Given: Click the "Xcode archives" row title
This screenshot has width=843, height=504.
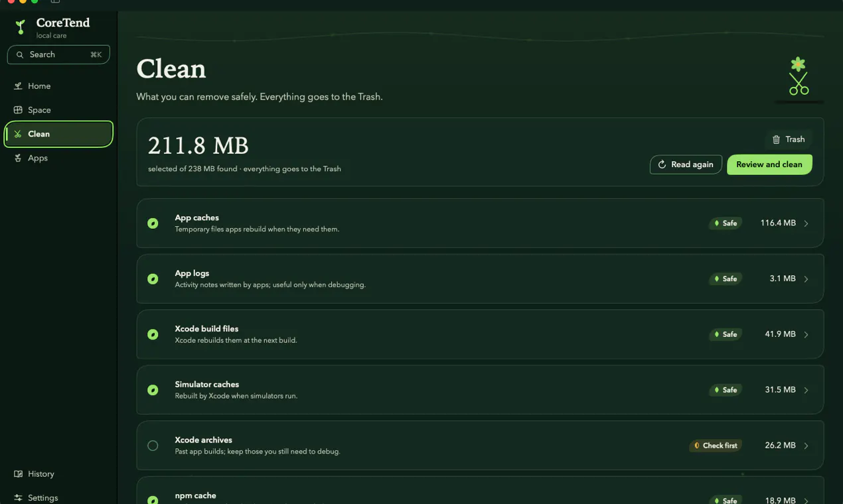Looking at the screenshot, I should click(203, 440).
